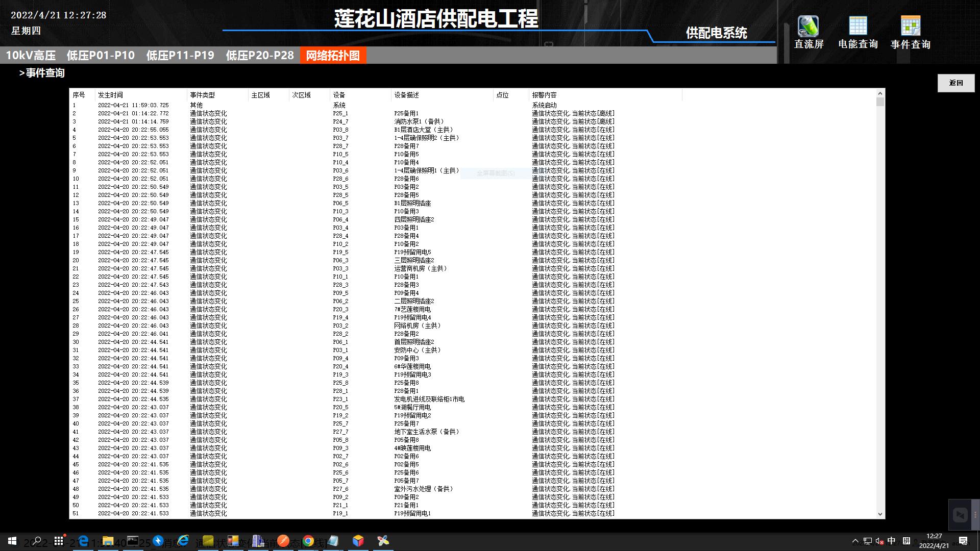Image resolution: width=980 pixels, height=551 pixels.
Task: Switch to the 低压P11-P19 tab
Action: click(x=180, y=55)
